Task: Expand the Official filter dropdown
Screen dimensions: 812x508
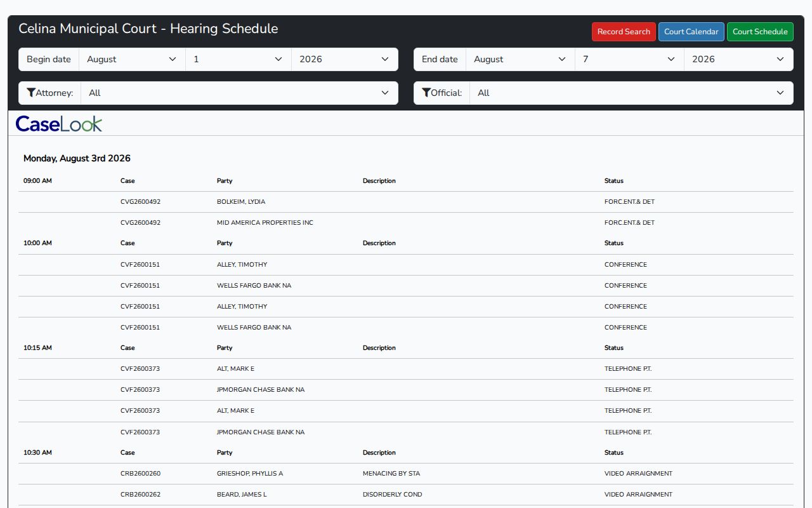Action: coord(631,93)
